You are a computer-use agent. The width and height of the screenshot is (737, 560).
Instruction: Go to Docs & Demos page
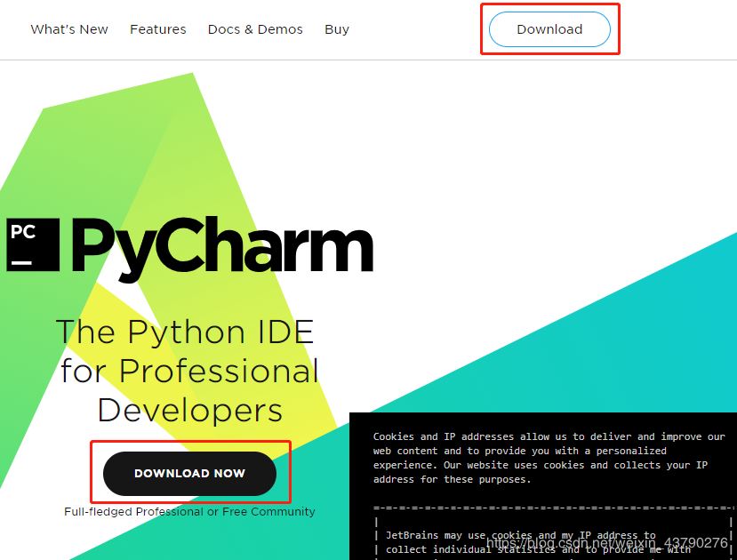tap(255, 29)
